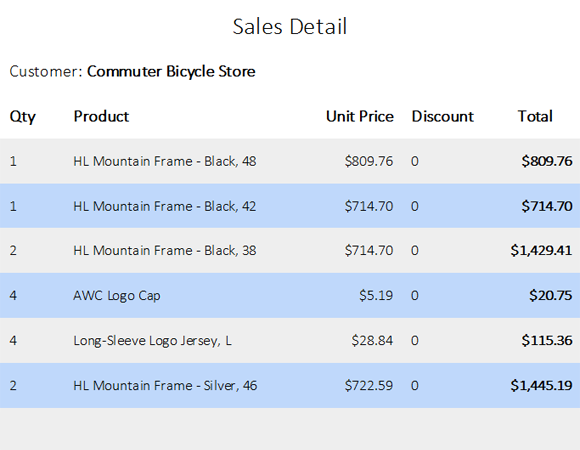Select the AWC Logo Cap product
The image size is (580, 450).
coord(117,296)
